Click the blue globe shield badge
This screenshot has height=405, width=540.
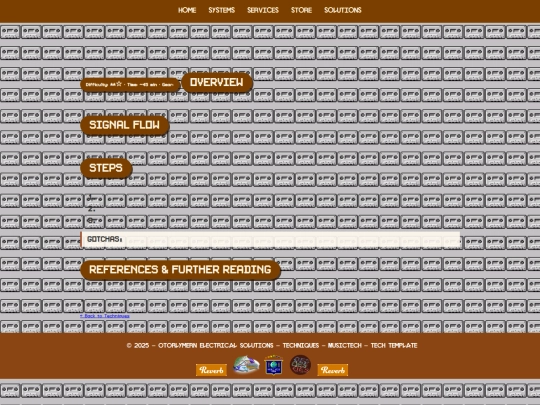pos(273,365)
